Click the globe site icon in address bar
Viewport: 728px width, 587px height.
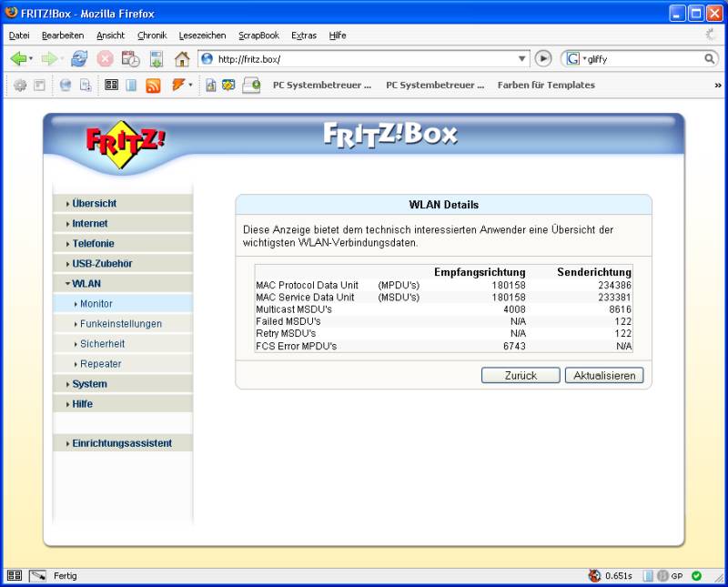click(207, 59)
